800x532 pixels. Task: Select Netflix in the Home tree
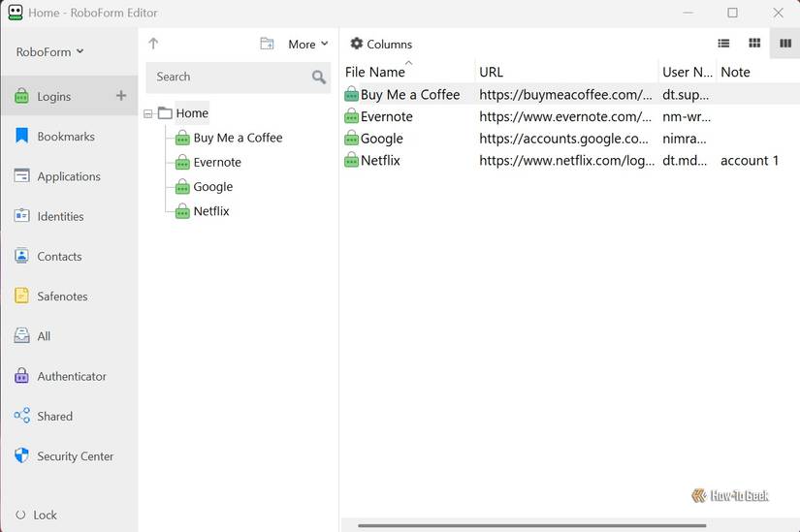[x=211, y=211]
